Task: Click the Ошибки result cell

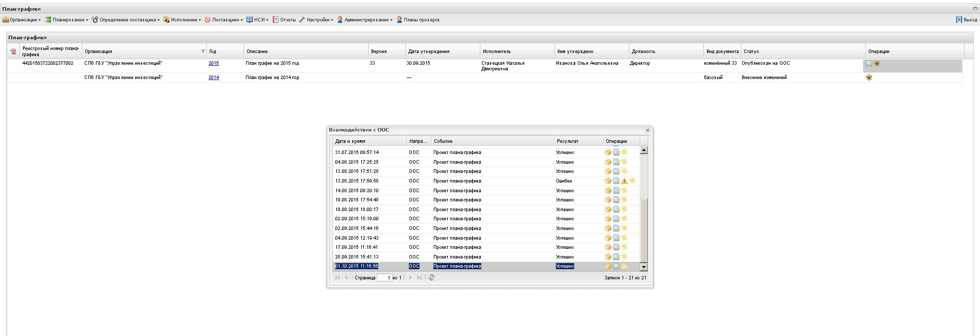Action: [x=564, y=181]
